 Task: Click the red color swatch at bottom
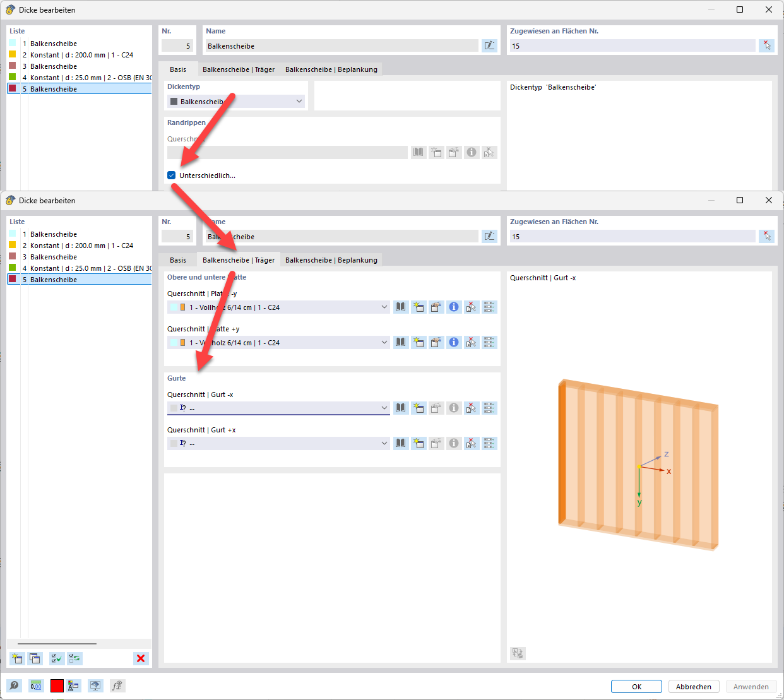point(57,685)
